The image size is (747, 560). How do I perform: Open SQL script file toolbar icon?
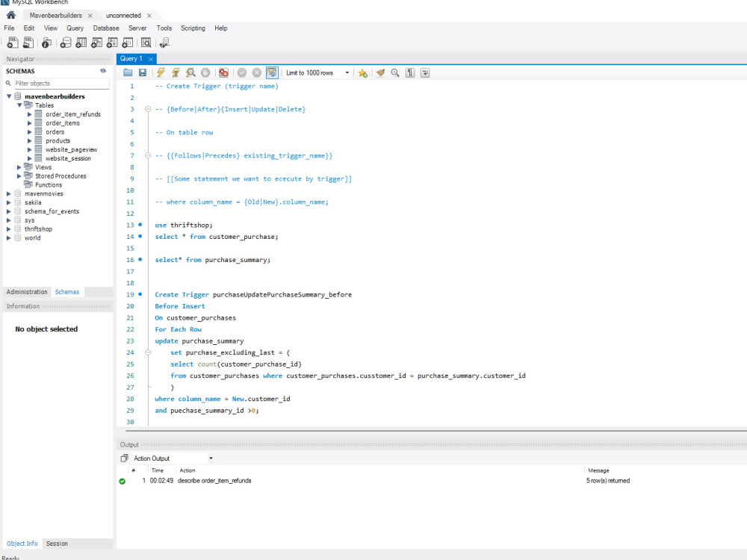[x=28, y=43]
